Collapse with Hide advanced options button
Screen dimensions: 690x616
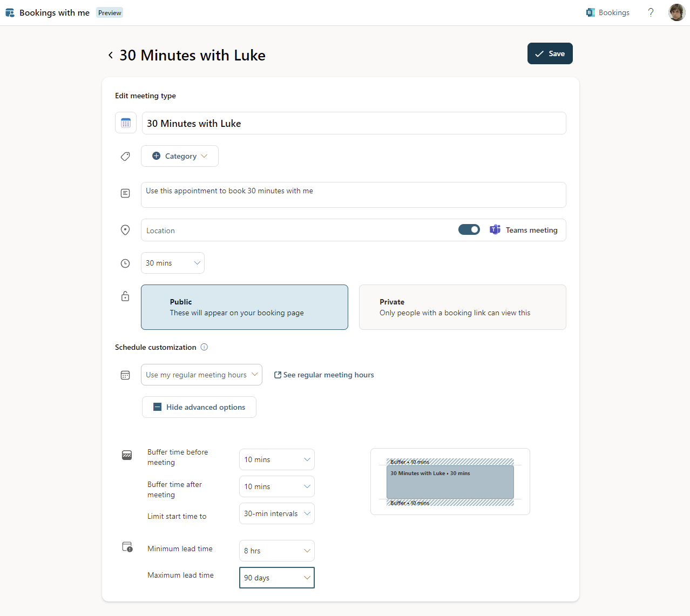pyautogui.click(x=199, y=407)
